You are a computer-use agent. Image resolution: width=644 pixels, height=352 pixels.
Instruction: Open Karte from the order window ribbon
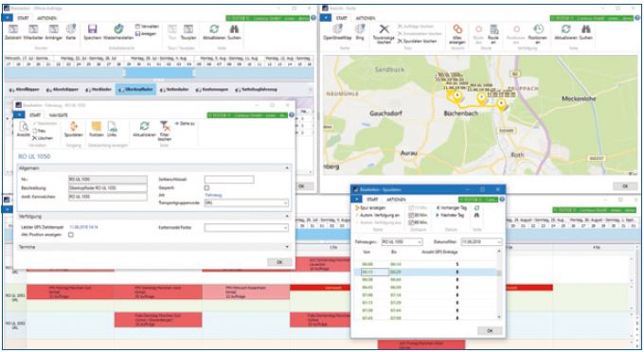(71, 32)
